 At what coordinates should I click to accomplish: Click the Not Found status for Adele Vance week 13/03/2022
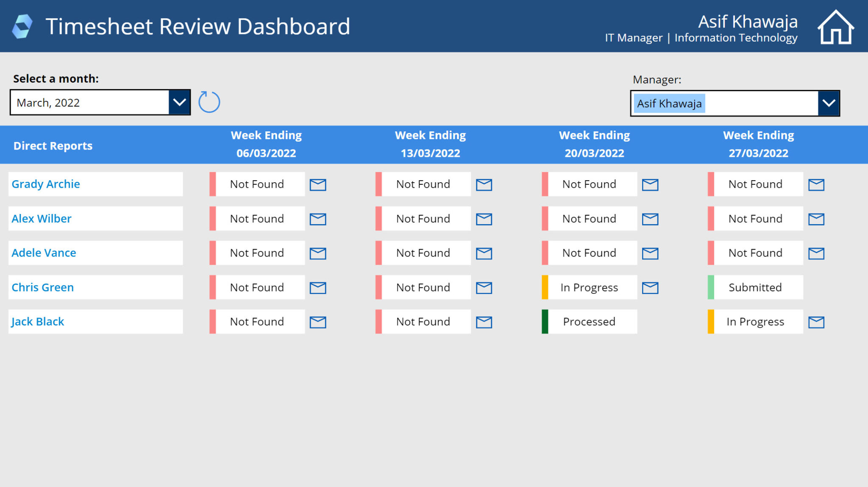click(423, 253)
